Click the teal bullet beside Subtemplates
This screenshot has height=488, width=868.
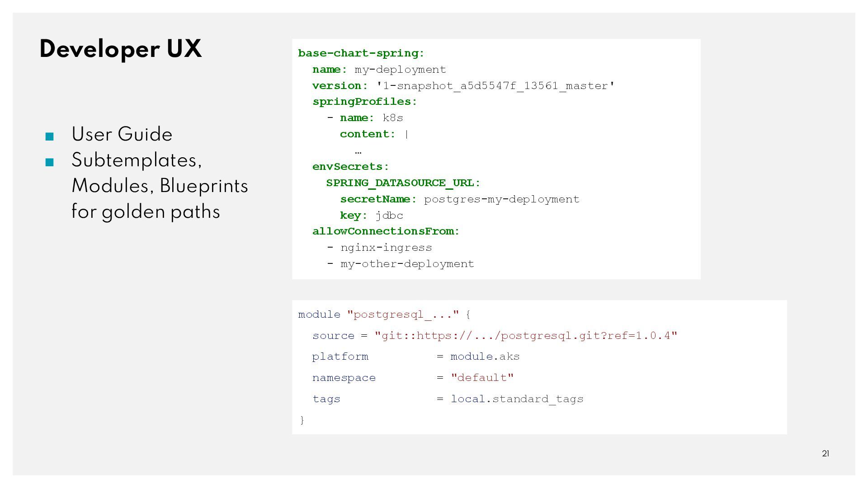(50, 162)
